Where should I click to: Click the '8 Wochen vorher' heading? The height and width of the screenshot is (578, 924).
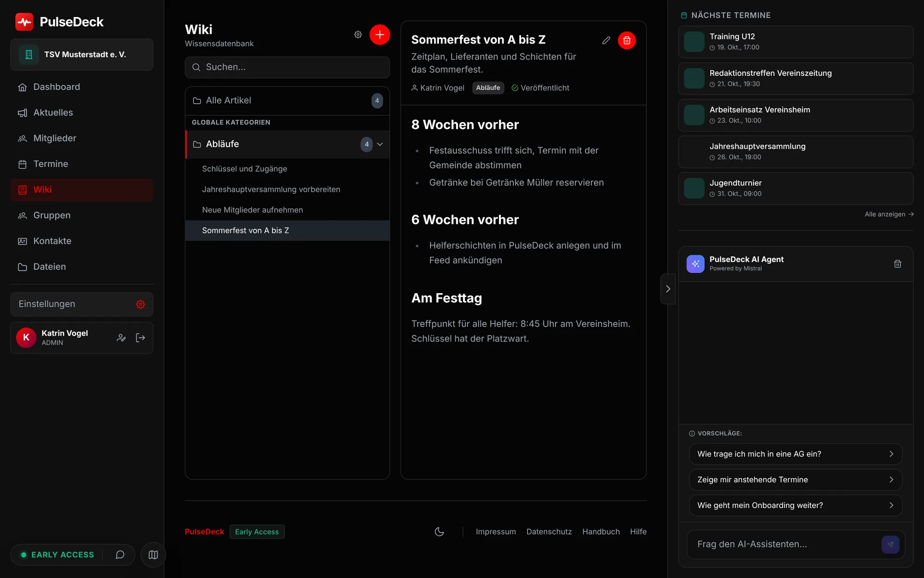point(465,125)
